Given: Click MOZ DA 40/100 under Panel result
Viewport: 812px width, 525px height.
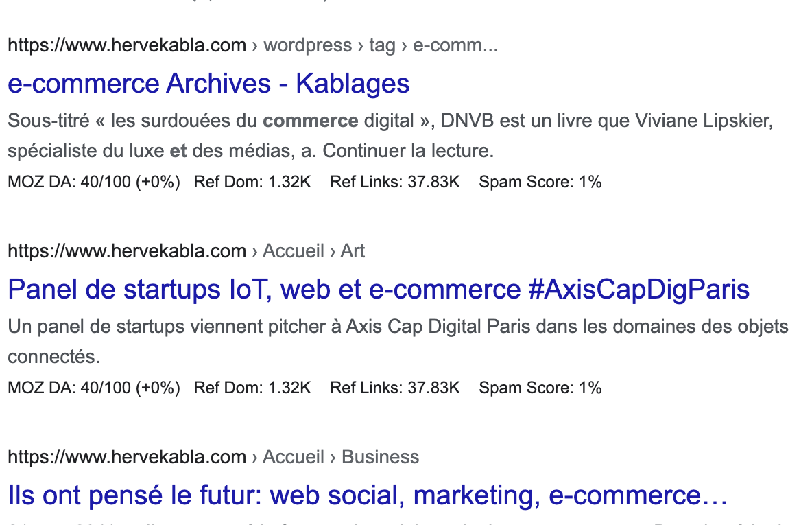Looking at the screenshot, I should click(x=94, y=388).
